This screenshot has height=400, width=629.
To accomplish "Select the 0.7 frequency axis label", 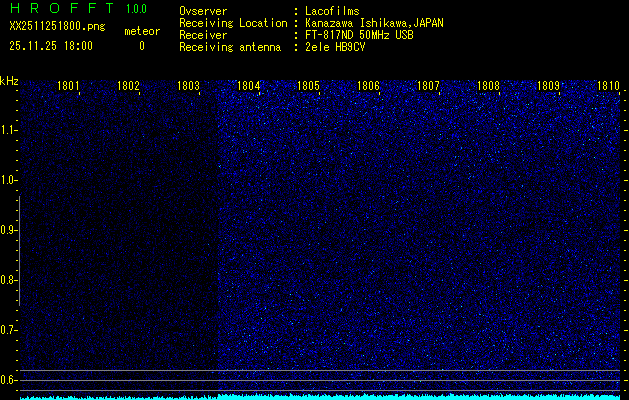I will pos(9,330).
